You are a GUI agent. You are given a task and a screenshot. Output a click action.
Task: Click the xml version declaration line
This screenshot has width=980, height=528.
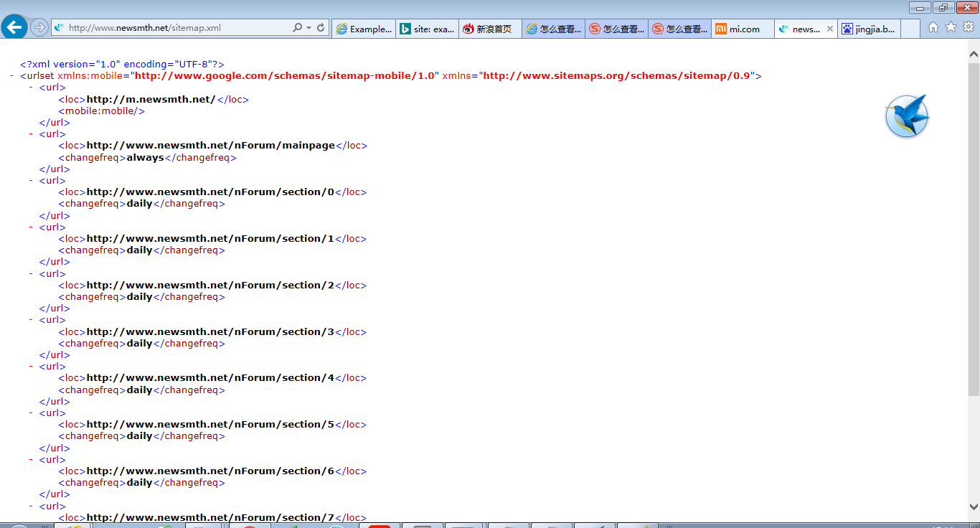coord(122,64)
